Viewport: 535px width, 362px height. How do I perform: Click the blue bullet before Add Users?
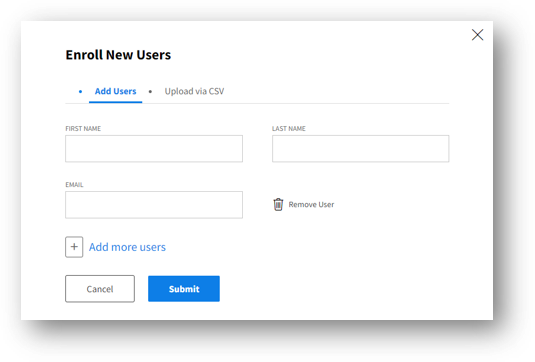[80, 91]
